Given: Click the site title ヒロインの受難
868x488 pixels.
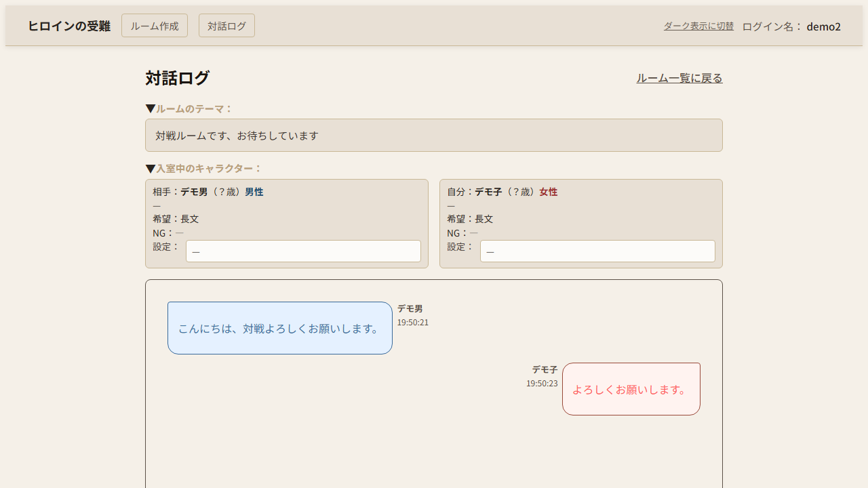Looking at the screenshot, I should (x=68, y=25).
